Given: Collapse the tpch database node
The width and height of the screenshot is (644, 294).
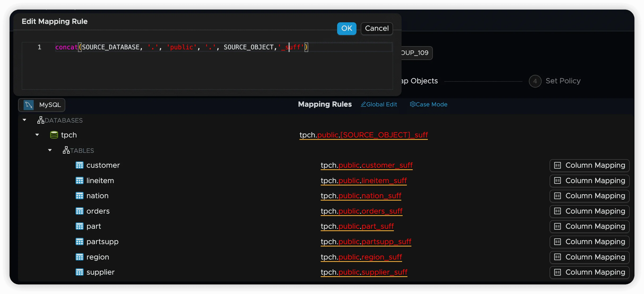Looking at the screenshot, I should tap(37, 135).
